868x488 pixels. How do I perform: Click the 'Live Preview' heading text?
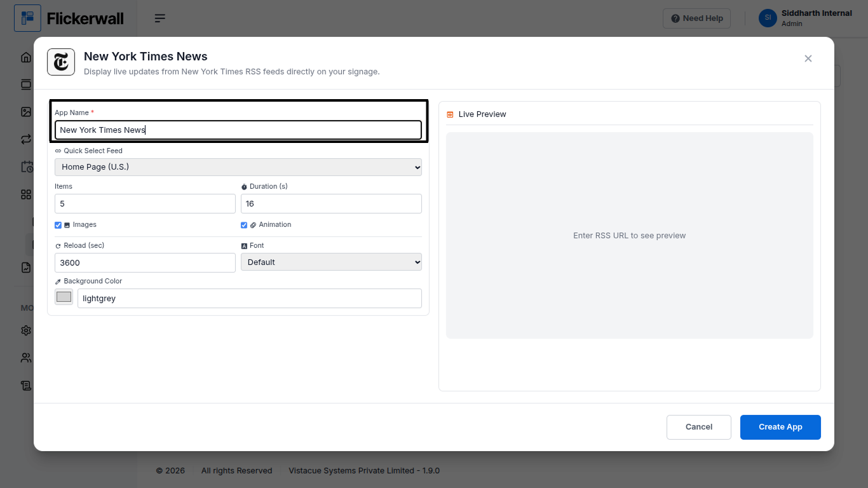tap(482, 114)
